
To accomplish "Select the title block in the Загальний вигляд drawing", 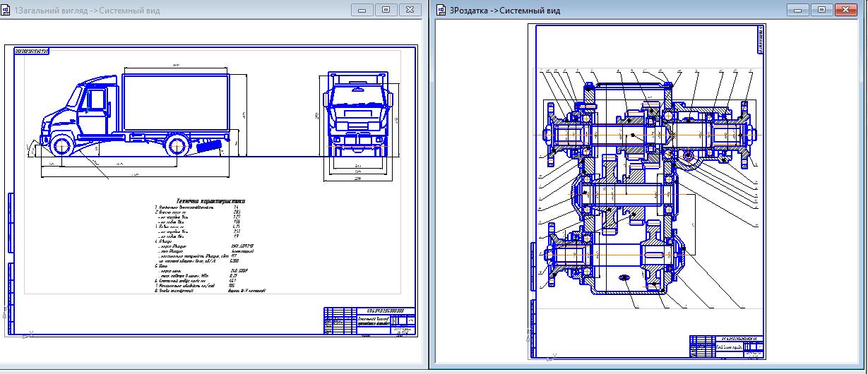I will [x=369, y=322].
